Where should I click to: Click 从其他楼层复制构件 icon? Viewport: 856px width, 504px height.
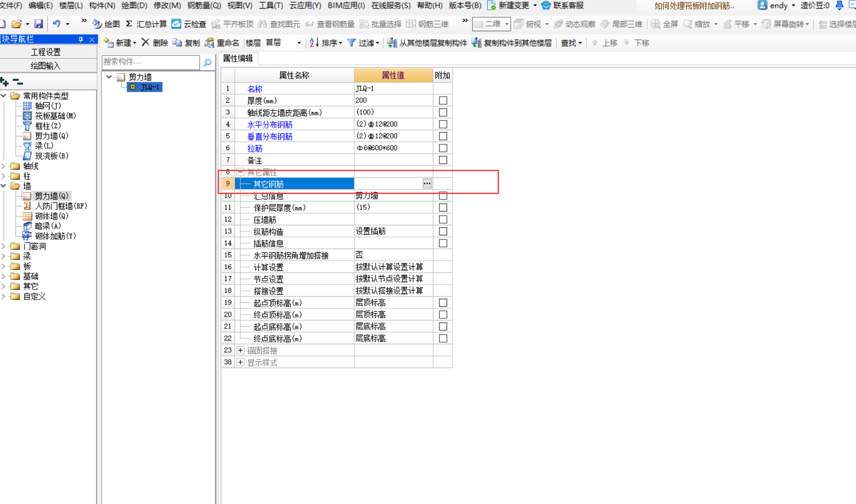click(x=392, y=43)
